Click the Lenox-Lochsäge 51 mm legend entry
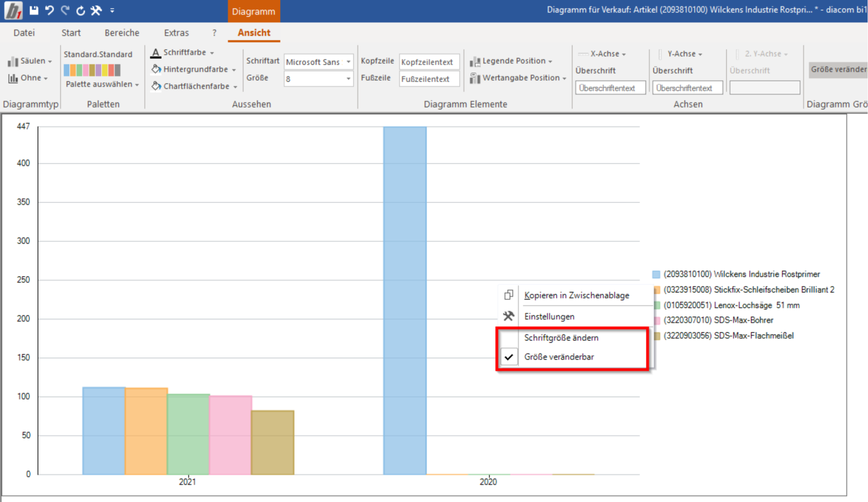 coord(732,305)
